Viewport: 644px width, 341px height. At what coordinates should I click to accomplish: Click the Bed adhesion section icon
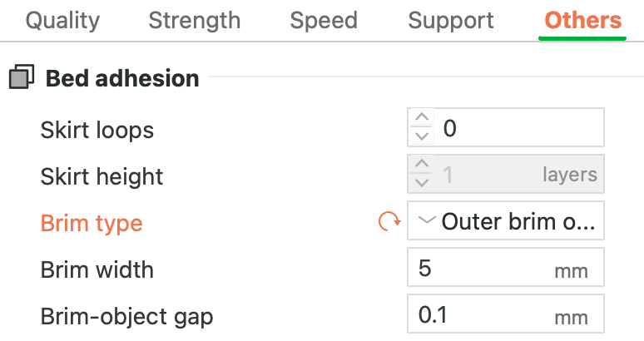pyautogui.click(x=22, y=77)
